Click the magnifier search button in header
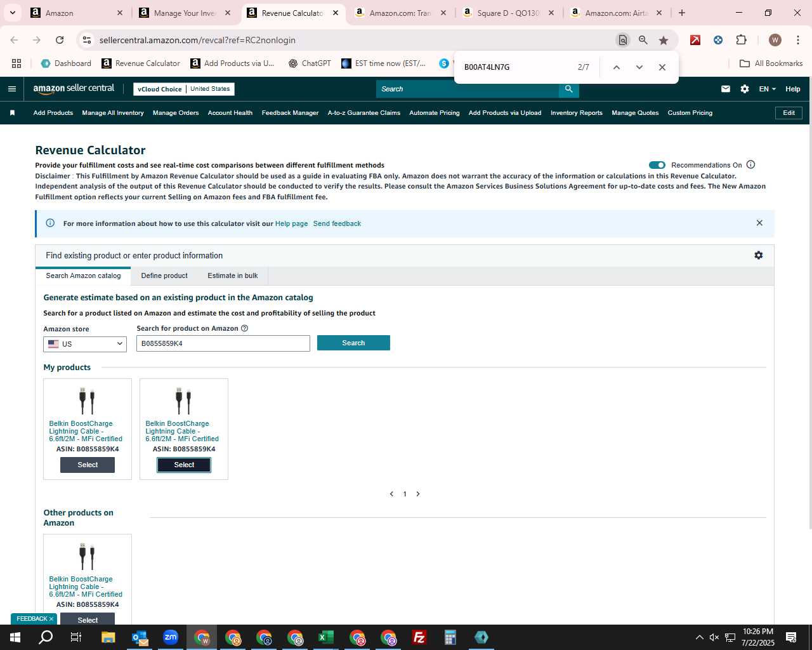This screenshot has width=812, height=650. [568, 89]
